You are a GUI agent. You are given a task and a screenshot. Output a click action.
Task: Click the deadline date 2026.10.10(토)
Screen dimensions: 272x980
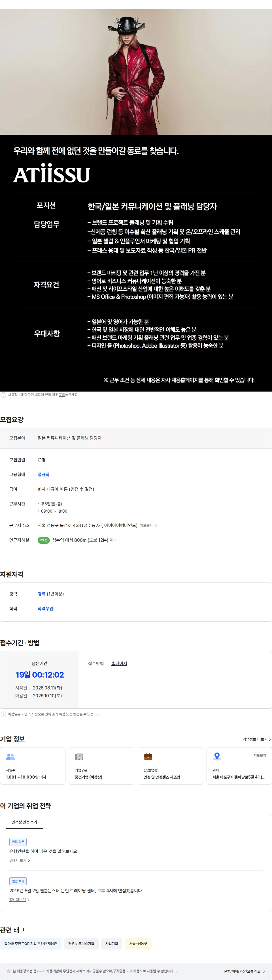[x=47, y=696]
